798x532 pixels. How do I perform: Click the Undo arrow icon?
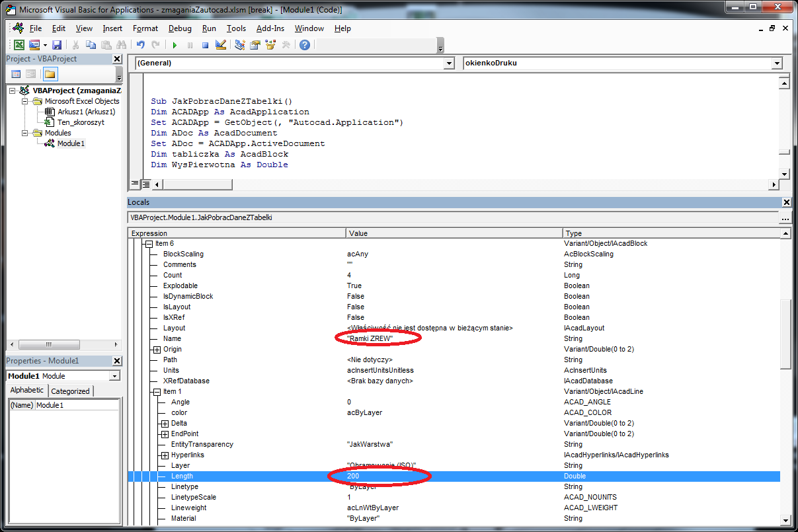pyautogui.click(x=140, y=45)
